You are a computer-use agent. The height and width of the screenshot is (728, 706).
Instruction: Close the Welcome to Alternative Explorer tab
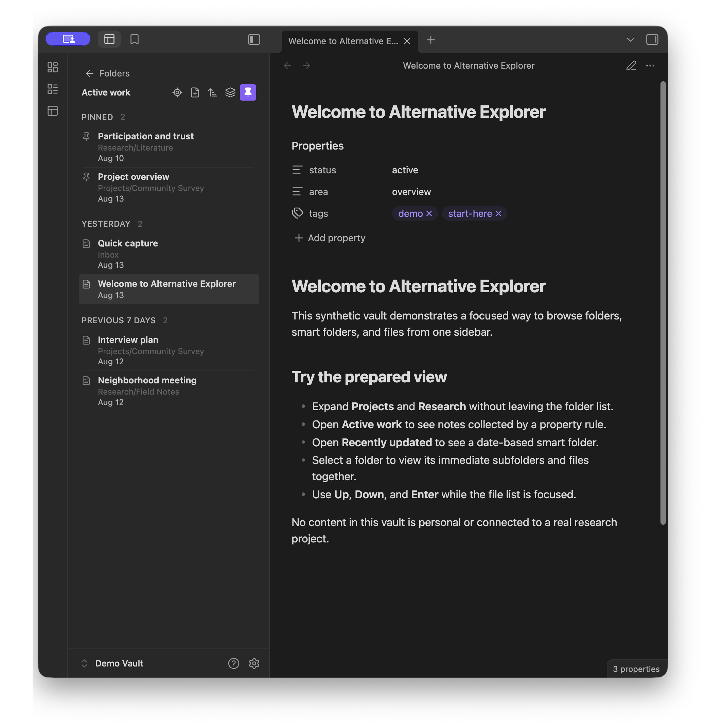coord(407,41)
